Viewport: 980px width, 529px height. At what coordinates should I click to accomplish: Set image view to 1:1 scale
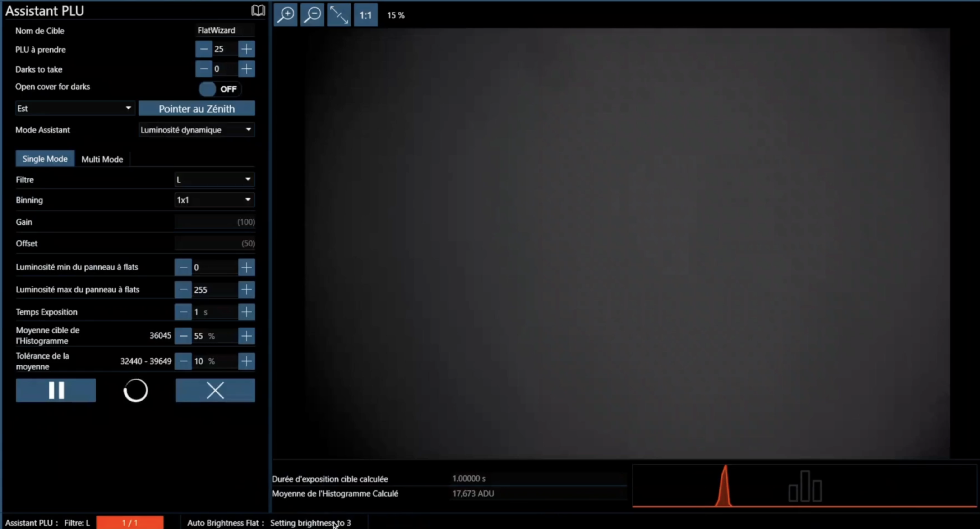point(365,15)
